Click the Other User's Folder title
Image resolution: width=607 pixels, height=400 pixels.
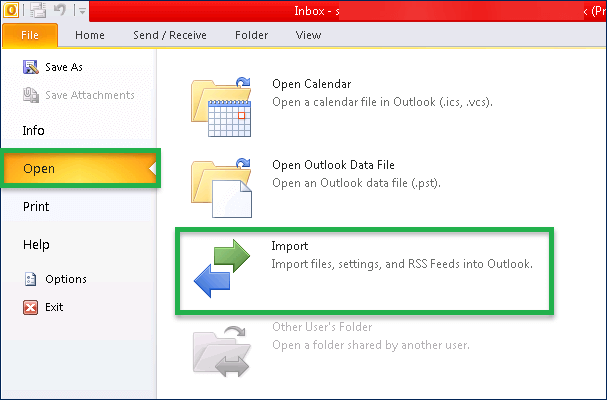pyautogui.click(x=322, y=327)
